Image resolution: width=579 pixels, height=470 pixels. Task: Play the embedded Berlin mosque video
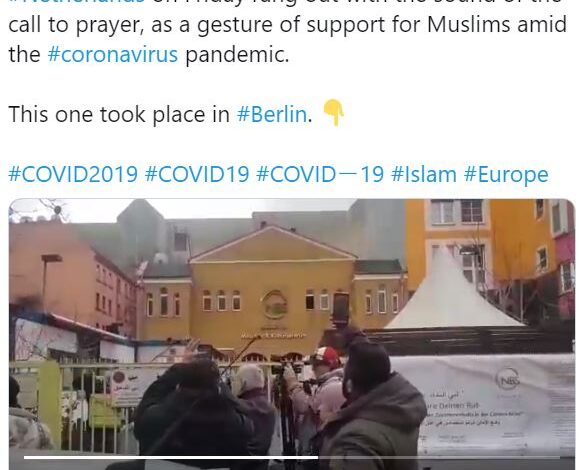(292, 334)
